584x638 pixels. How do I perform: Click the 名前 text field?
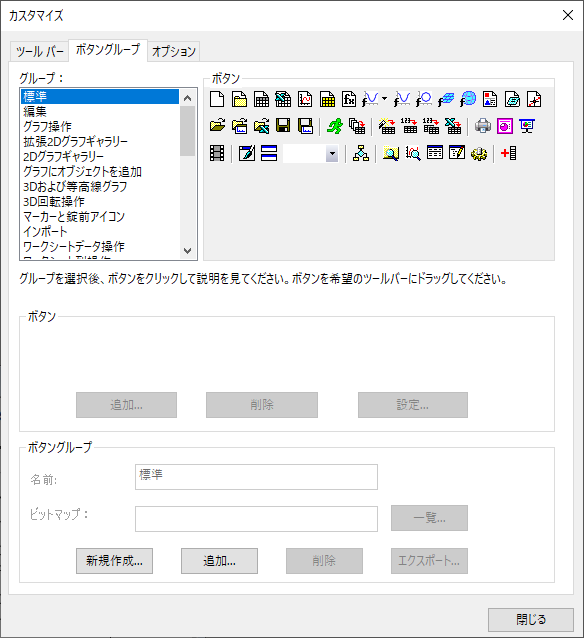point(256,477)
